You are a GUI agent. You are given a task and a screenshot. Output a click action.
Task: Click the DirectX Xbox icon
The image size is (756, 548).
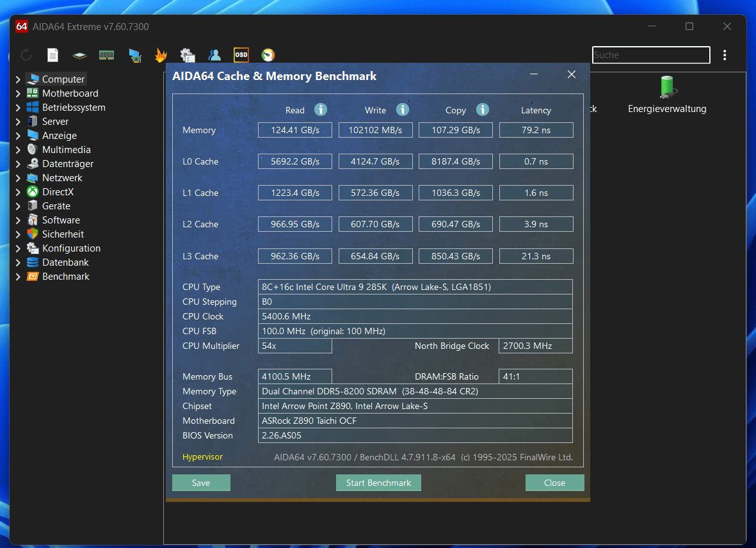coord(32,192)
